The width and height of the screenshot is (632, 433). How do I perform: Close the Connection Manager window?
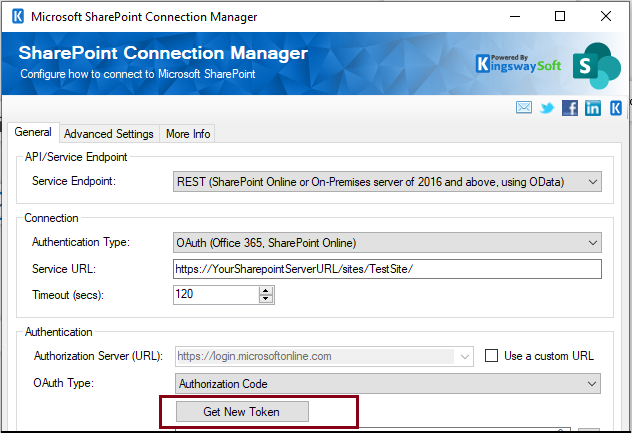(606, 17)
